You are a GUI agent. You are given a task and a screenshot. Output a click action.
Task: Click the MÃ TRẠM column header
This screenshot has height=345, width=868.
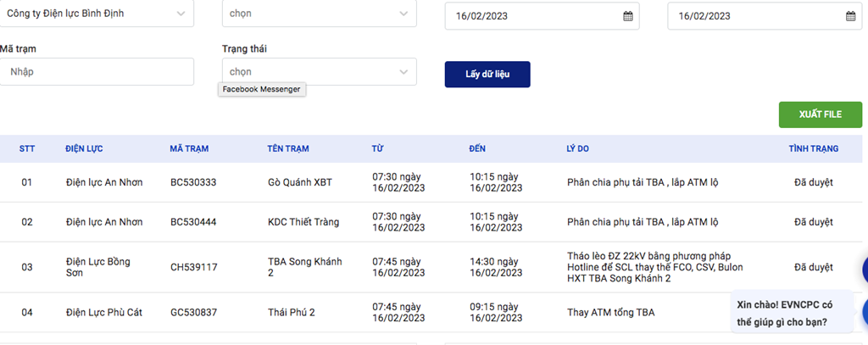click(x=189, y=149)
